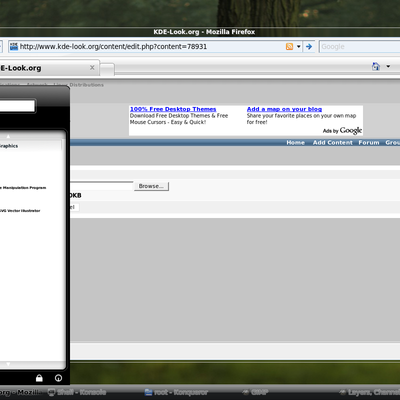The width and height of the screenshot is (400, 400).
Task: Switch to GIMP taskbar entry
Action: pyautogui.click(x=256, y=392)
